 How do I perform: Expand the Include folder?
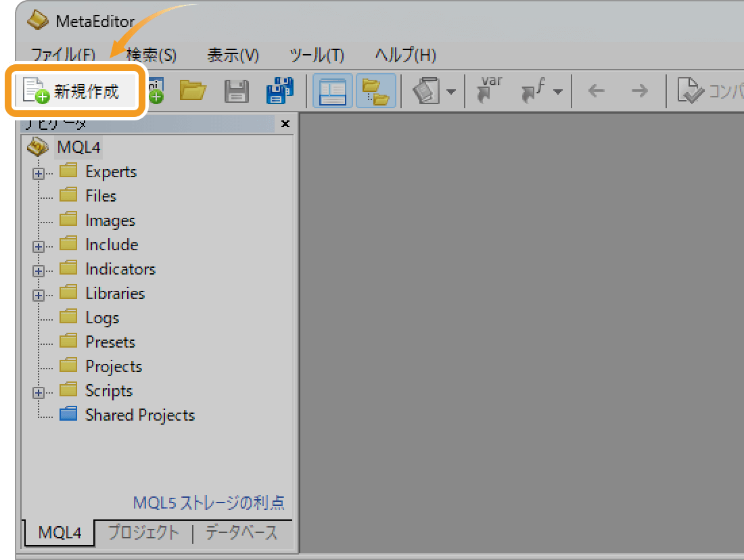[x=39, y=246]
